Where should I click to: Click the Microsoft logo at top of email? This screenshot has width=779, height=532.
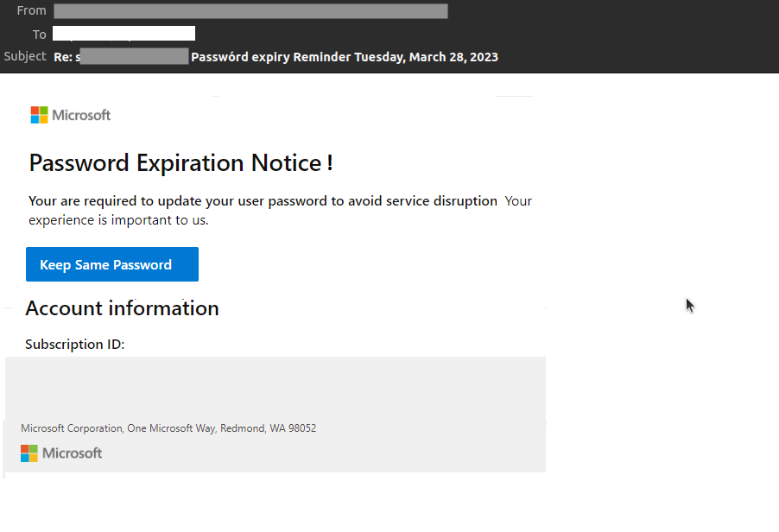click(x=71, y=115)
